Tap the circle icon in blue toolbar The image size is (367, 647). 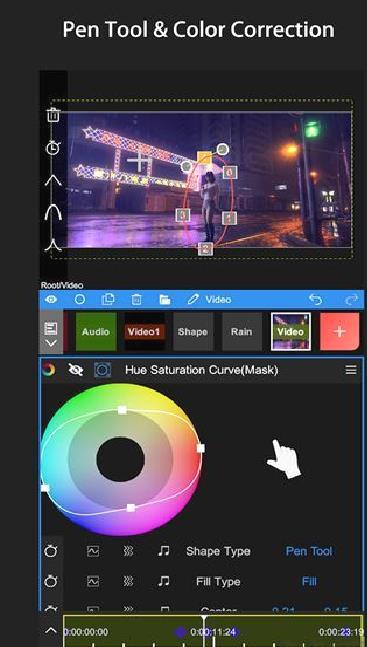click(x=79, y=300)
